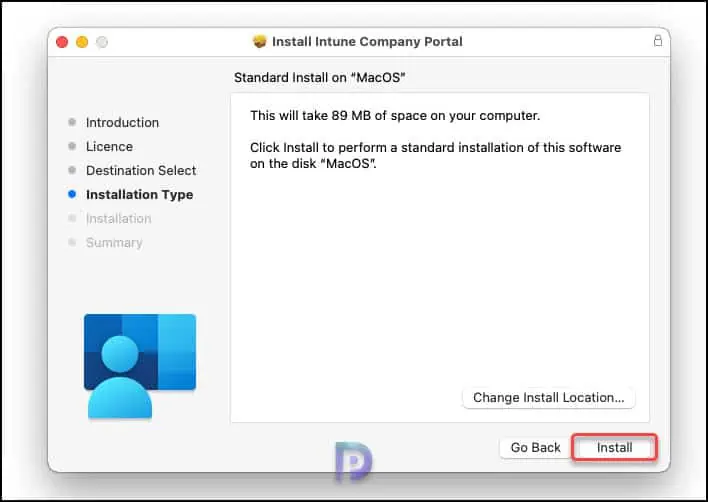Select the Licence step

(109, 146)
